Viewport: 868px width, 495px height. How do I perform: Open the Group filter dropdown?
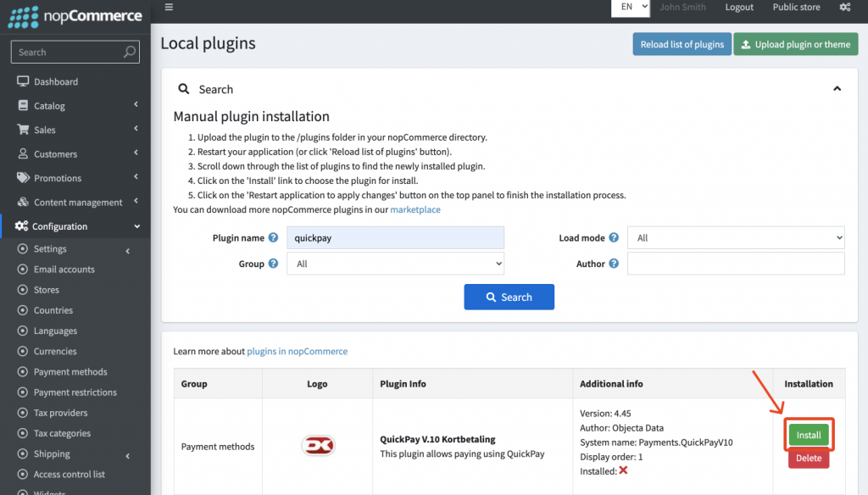[x=395, y=264]
